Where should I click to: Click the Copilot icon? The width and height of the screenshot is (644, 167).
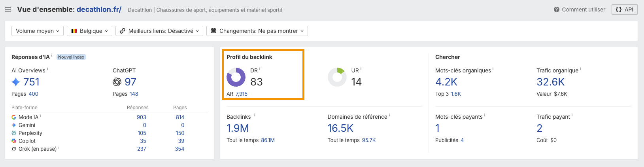[14, 141]
